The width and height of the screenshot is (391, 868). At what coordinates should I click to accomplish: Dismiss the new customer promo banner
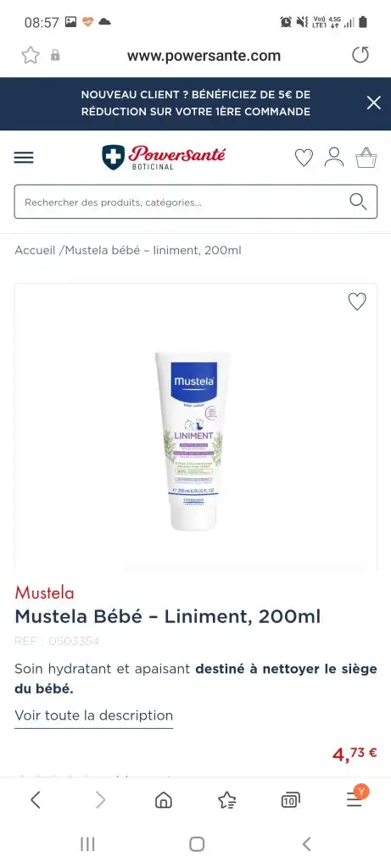coord(374,103)
